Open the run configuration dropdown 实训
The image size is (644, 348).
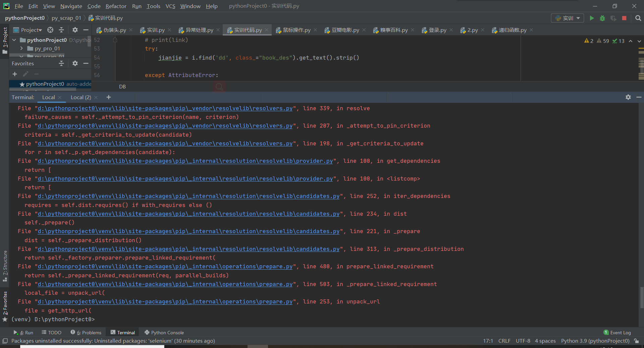pyautogui.click(x=568, y=18)
